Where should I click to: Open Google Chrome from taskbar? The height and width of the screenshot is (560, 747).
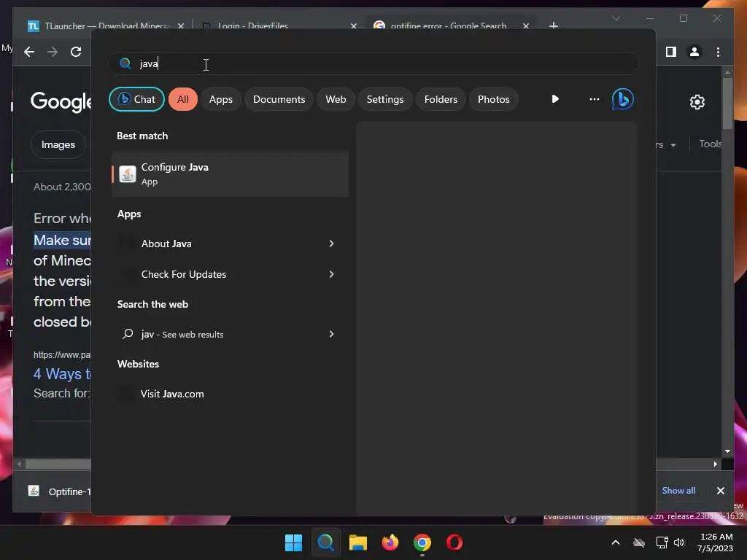(x=422, y=542)
